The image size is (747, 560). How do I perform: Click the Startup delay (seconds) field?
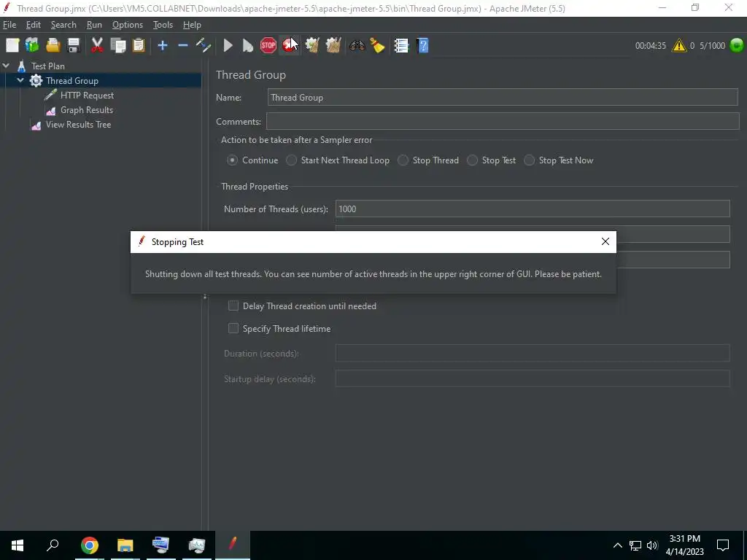[533, 378]
